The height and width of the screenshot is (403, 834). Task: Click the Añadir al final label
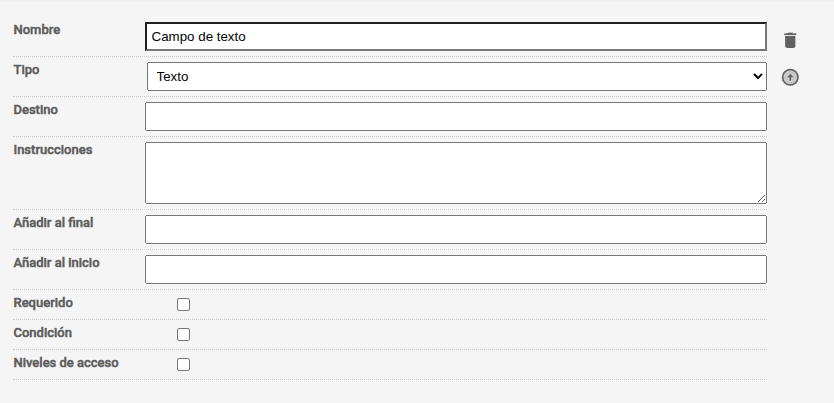click(53, 223)
